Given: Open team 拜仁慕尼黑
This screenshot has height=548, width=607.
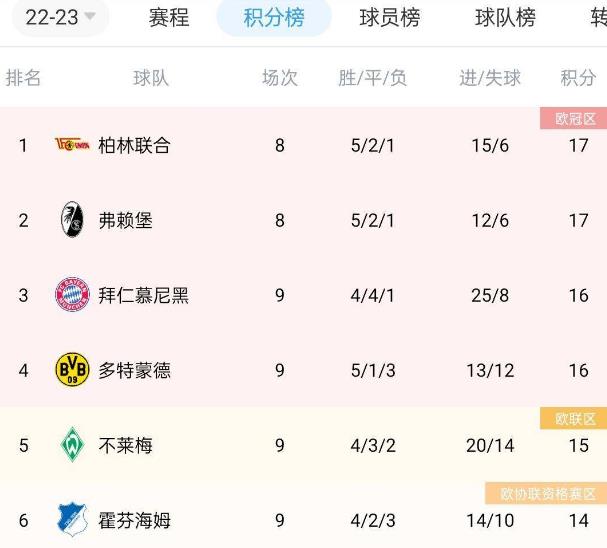Looking at the screenshot, I should tap(143, 295).
